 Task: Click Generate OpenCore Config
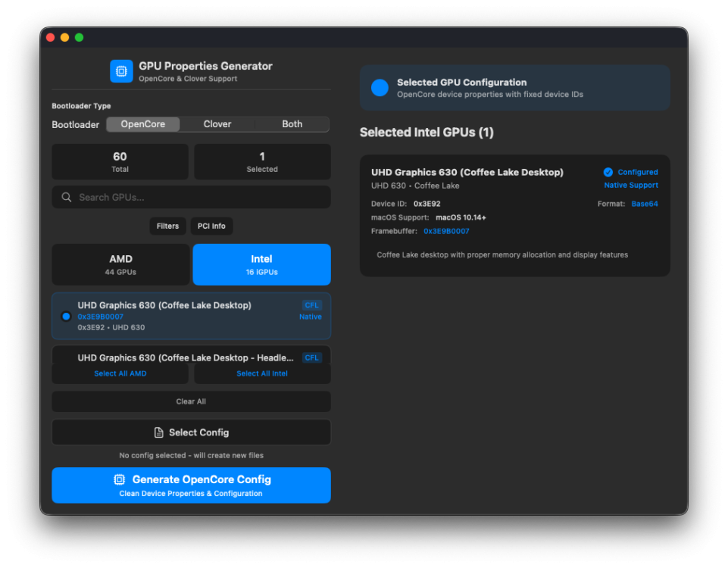coord(192,485)
